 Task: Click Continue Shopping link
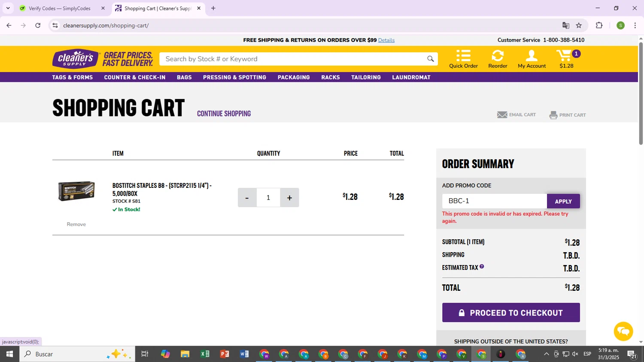pyautogui.click(x=224, y=114)
